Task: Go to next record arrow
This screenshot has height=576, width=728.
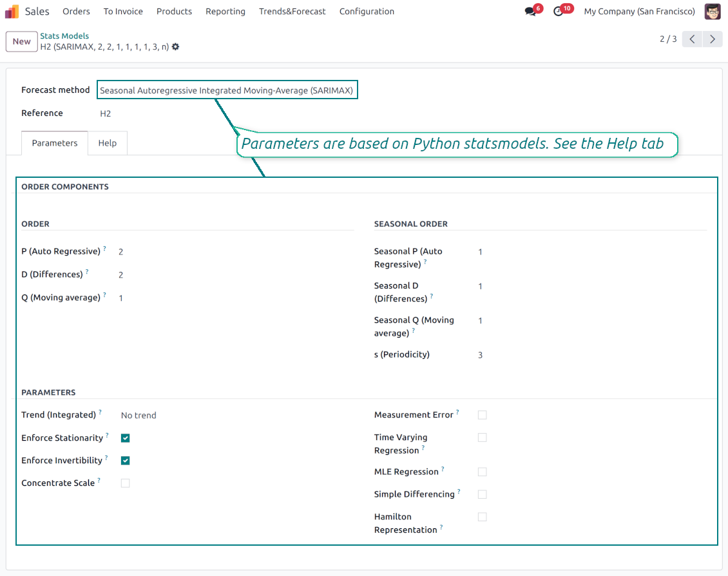Action: point(713,39)
